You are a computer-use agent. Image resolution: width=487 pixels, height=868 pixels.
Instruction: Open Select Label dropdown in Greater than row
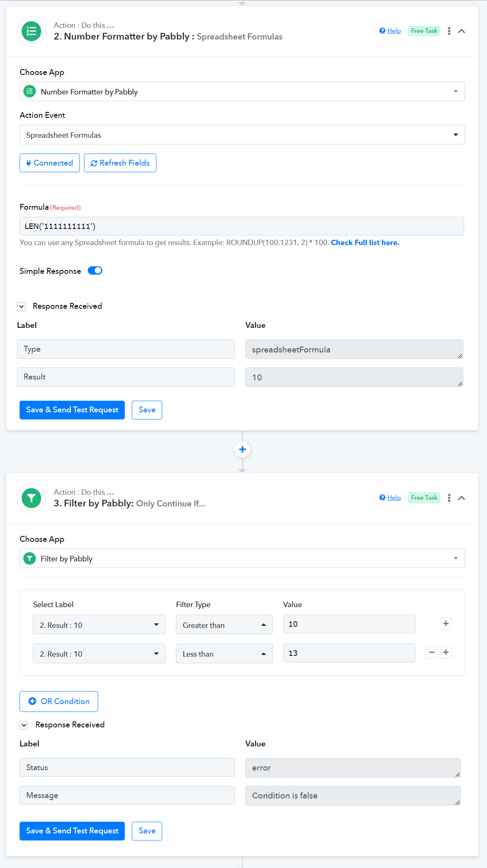point(99,625)
